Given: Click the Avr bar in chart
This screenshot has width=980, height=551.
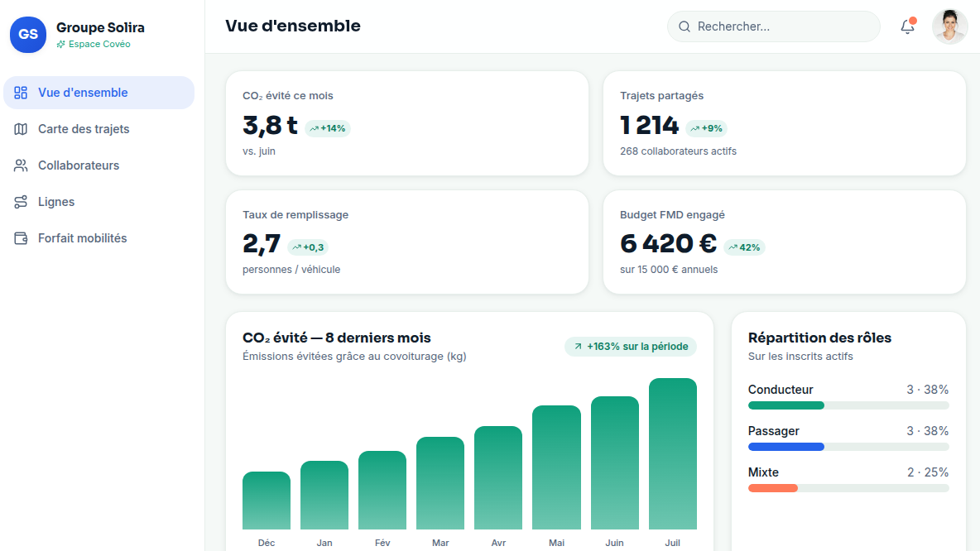Looking at the screenshot, I should coord(498,478).
